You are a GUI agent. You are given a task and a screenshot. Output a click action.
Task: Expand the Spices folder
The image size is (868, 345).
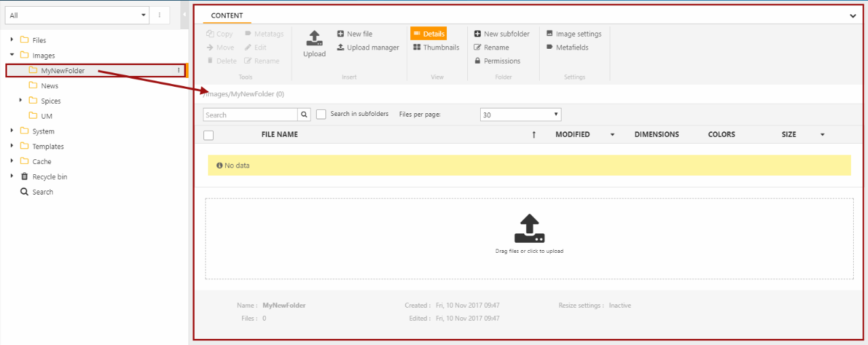point(21,100)
